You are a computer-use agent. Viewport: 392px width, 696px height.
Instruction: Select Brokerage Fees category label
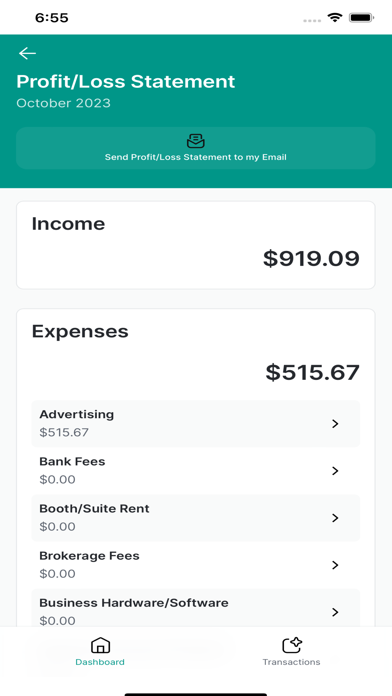[89, 556]
